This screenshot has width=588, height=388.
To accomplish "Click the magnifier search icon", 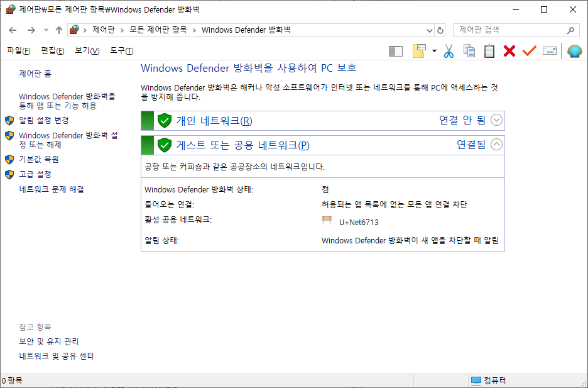I will click(x=570, y=30).
